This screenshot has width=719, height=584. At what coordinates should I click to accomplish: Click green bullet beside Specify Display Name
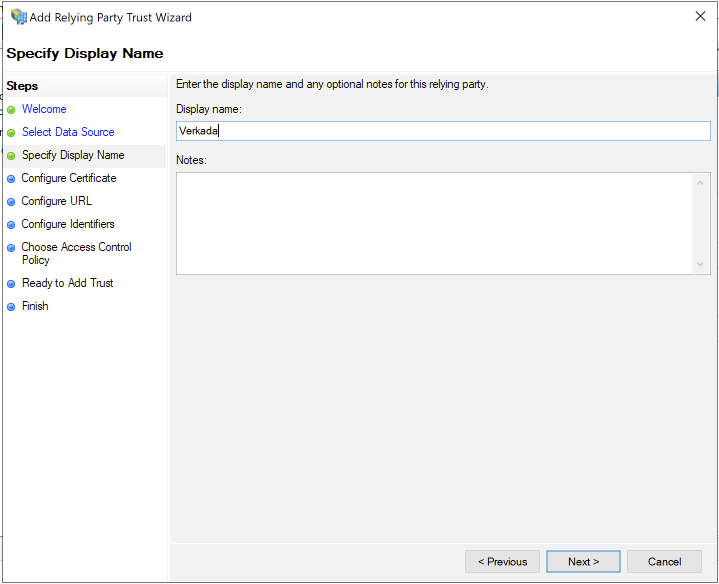tap(11, 156)
